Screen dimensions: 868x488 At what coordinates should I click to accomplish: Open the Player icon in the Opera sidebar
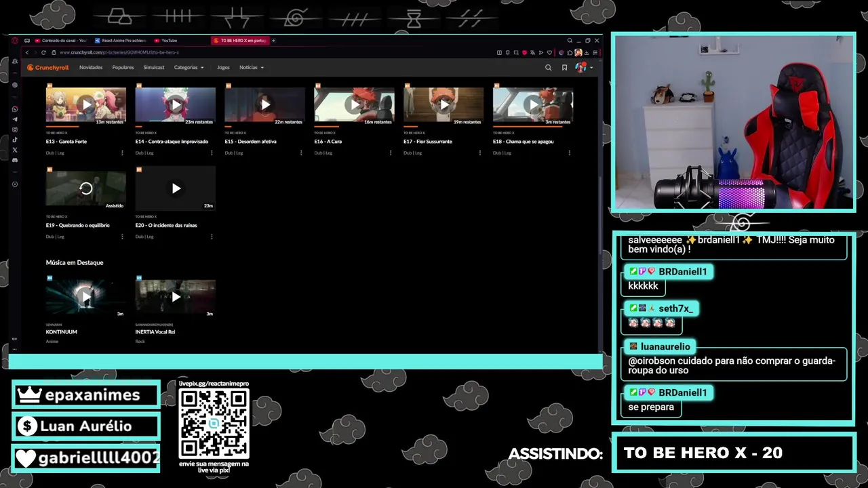[x=15, y=184]
